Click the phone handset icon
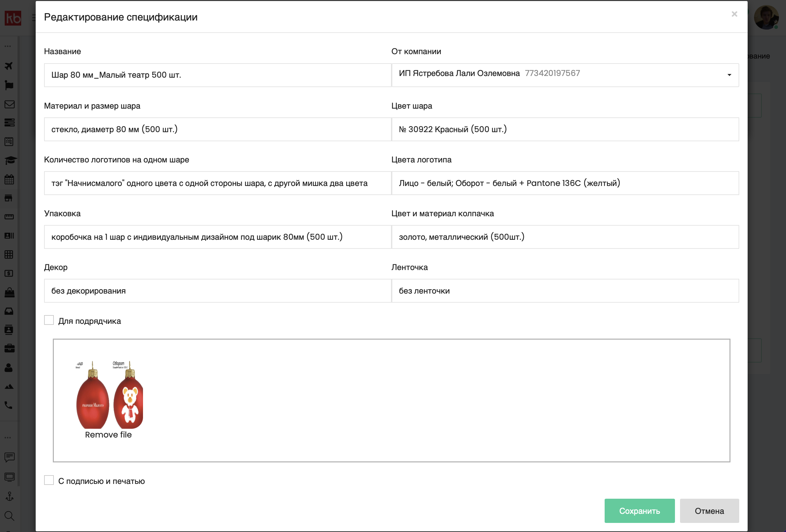 [9, 405]
